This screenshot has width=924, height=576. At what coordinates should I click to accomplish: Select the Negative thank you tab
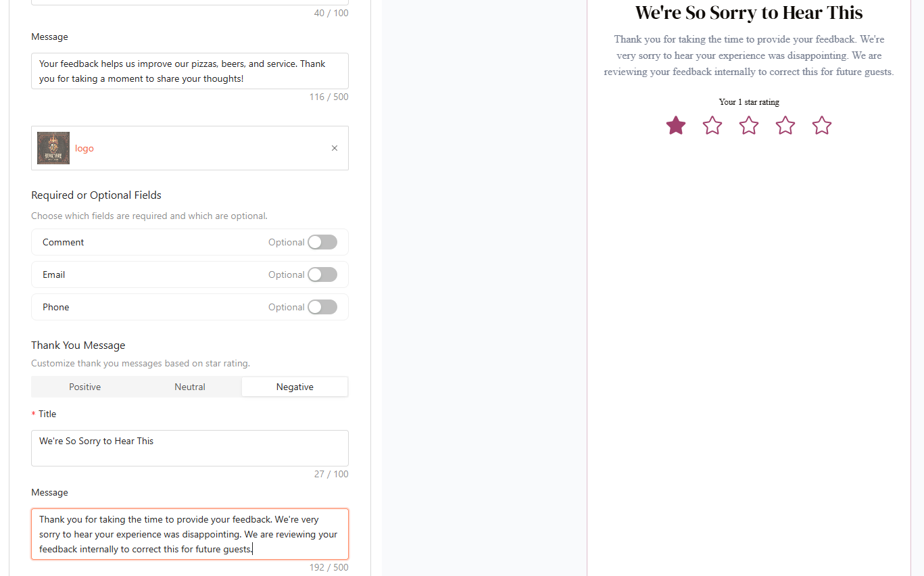tap(295, 387)
